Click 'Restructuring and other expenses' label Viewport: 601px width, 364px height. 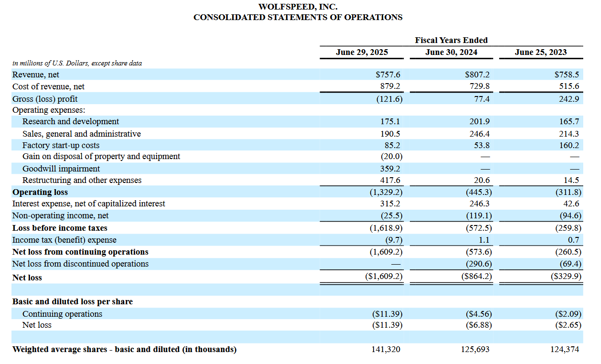82,180
